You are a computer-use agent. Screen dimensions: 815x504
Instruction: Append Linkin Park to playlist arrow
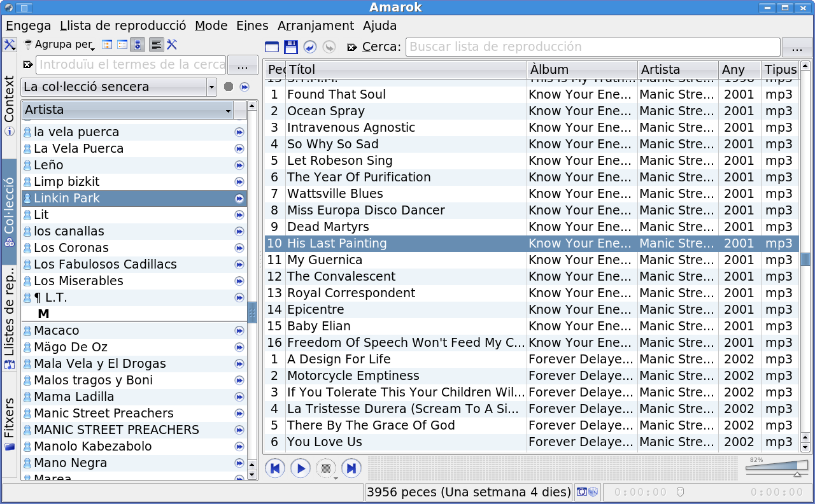click(239, 199)
